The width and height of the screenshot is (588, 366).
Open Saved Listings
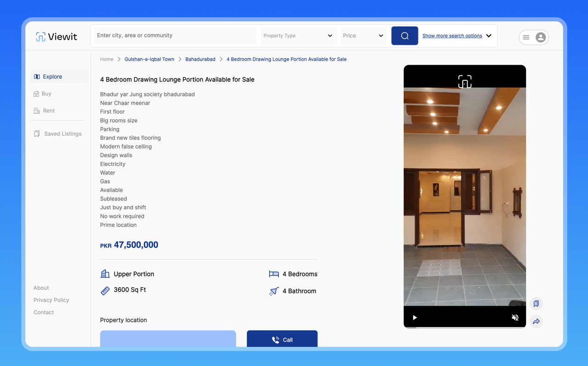(62, 134)
